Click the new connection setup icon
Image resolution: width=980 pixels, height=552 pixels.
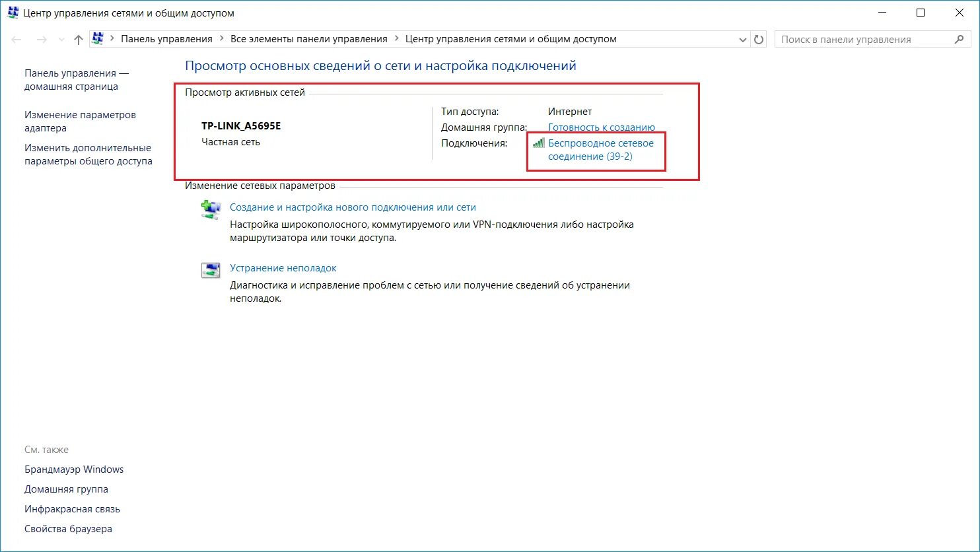coord(210,209)
